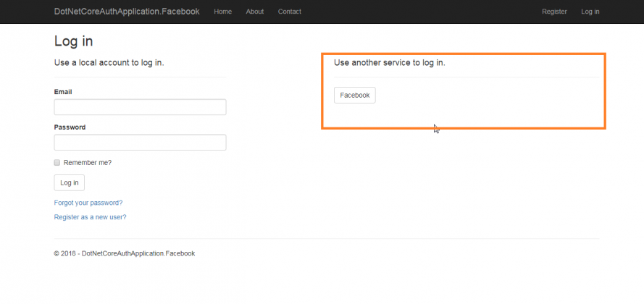Sign in with the Facebook button
The image size is (644, 304).
tap(355, 96)
